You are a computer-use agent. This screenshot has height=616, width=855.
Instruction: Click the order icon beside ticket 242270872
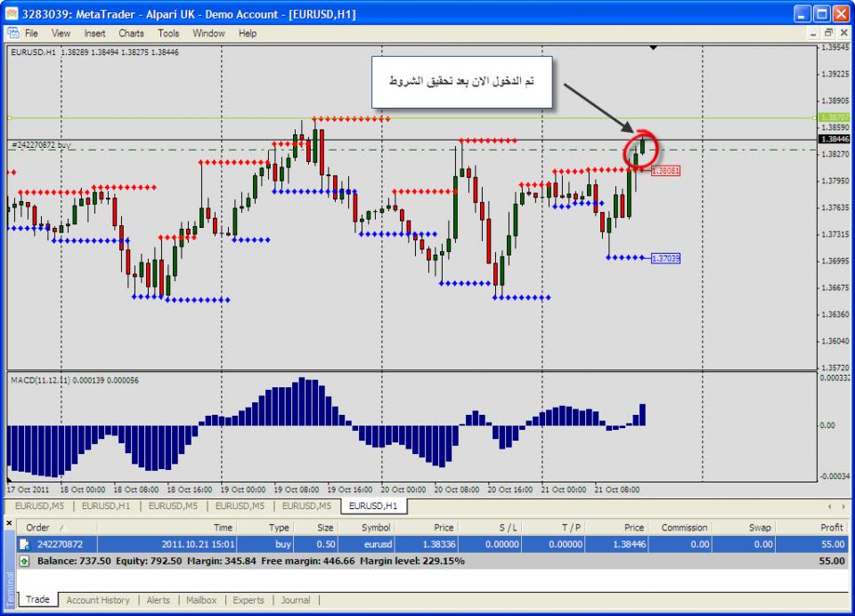coord(24,544)
